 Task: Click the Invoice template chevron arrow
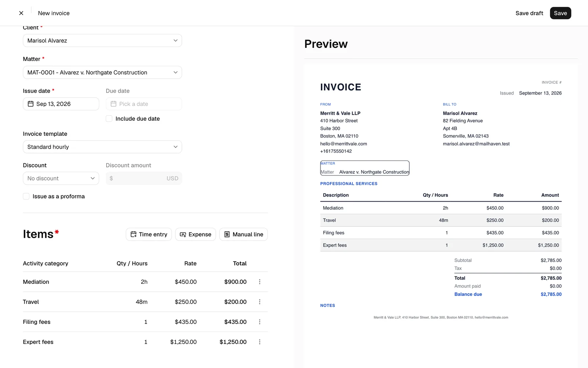coord(176,147)
